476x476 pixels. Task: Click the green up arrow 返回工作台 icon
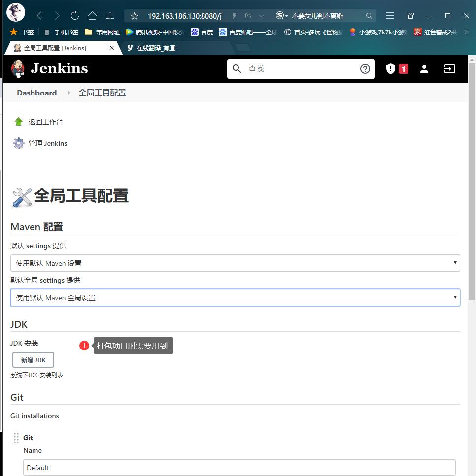[19, 122]
